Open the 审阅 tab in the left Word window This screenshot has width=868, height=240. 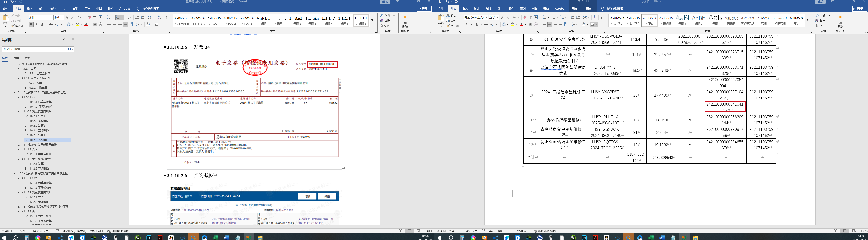click(87, 8)
